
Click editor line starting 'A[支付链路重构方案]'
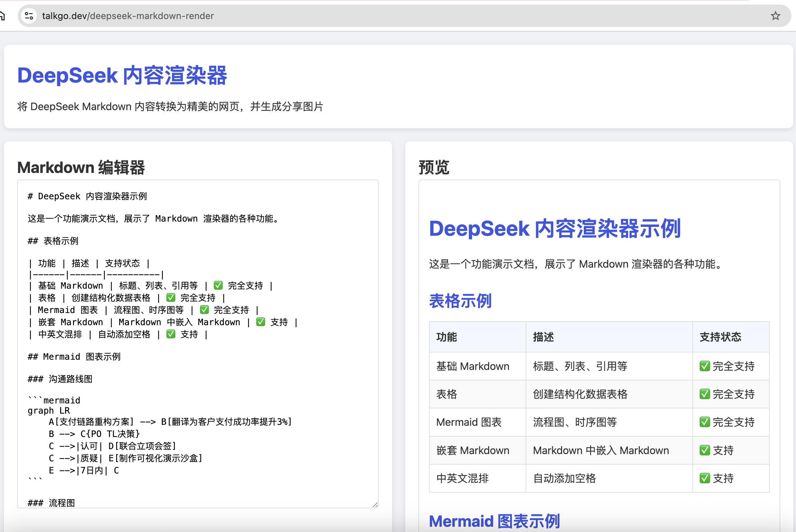point(170,422)
